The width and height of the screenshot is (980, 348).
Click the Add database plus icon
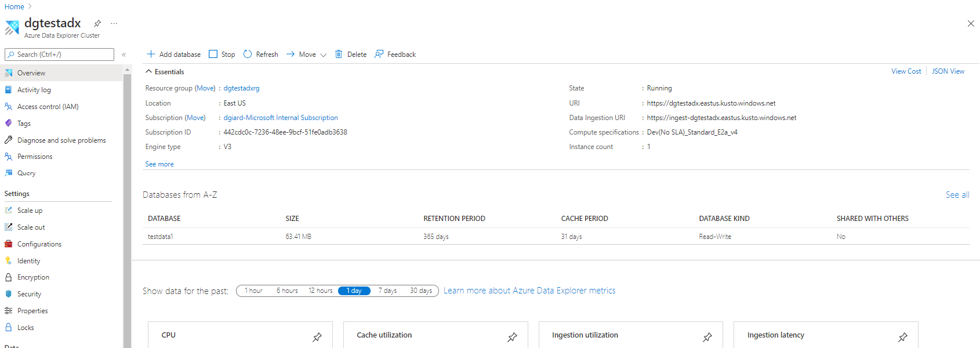(x=151, y=54)
